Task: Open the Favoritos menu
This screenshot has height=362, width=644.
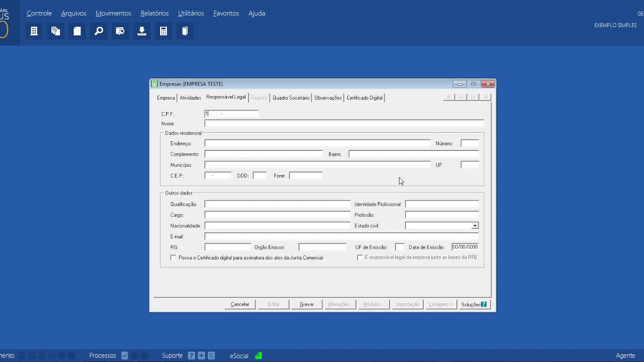Action: pyautogui.click(x=226, y=13)
